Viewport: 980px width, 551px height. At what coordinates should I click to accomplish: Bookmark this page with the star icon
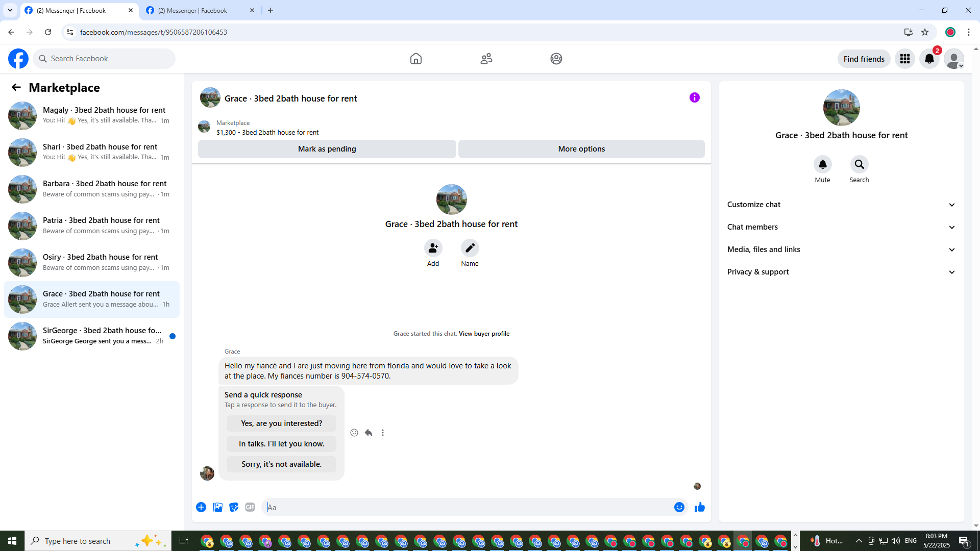pyautogui.click(x=925, y=32)
